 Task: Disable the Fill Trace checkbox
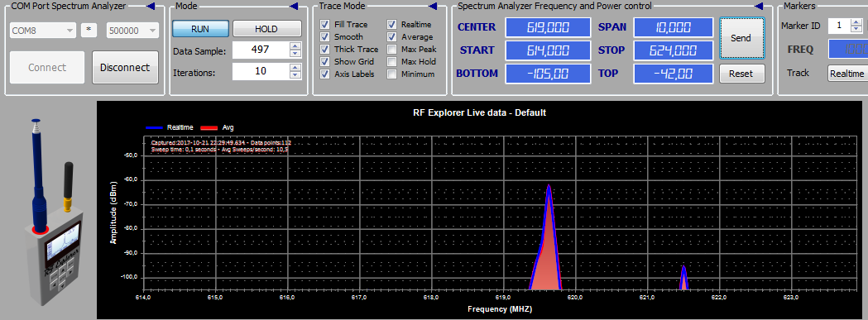click(325, 24)
